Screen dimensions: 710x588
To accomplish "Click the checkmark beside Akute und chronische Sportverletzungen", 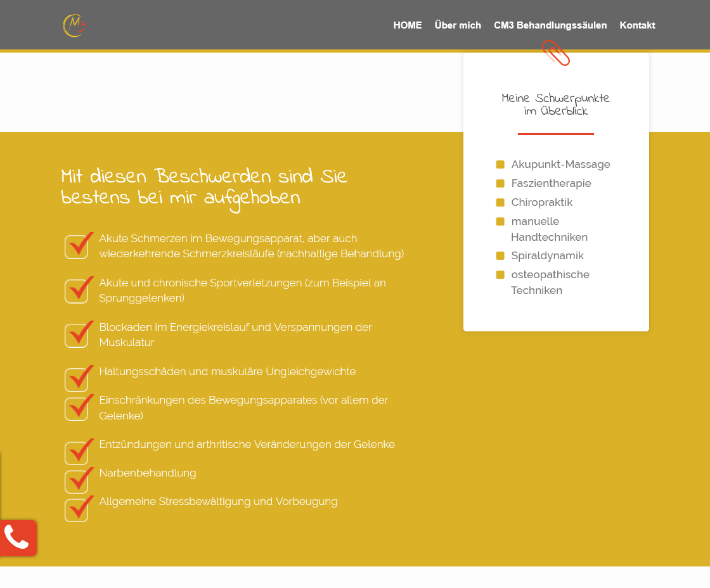I will click(x=78, y=290).
